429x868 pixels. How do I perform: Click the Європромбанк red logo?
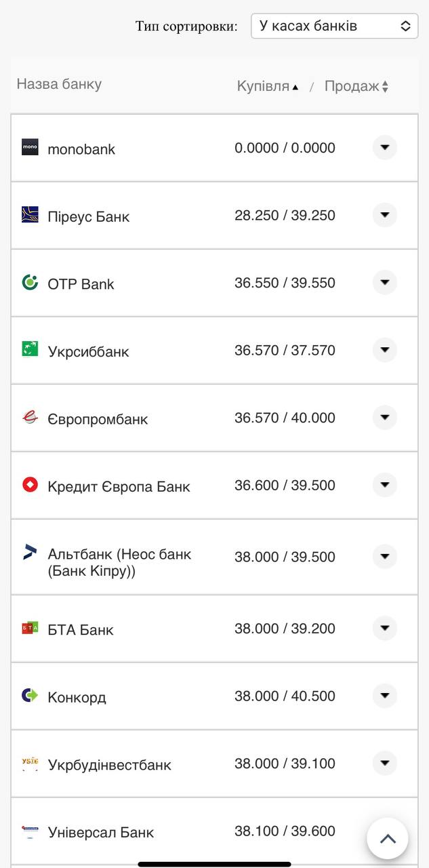tap(28, 418)
